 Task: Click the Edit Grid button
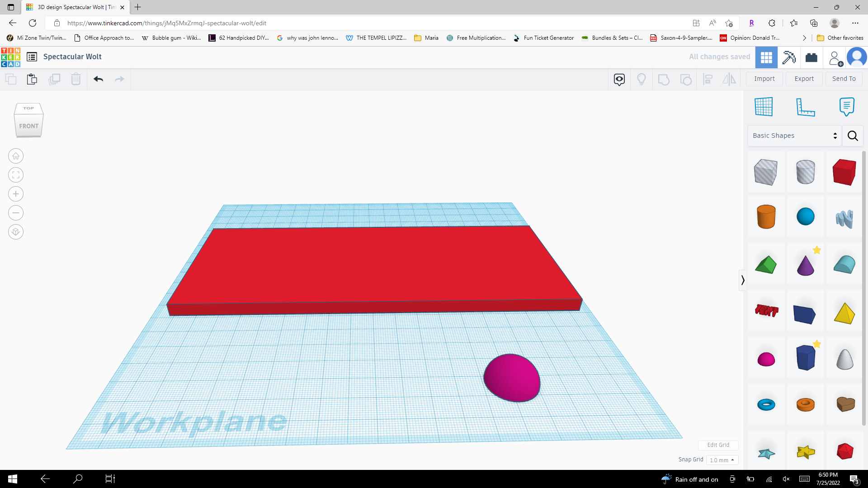pos(718,445)
